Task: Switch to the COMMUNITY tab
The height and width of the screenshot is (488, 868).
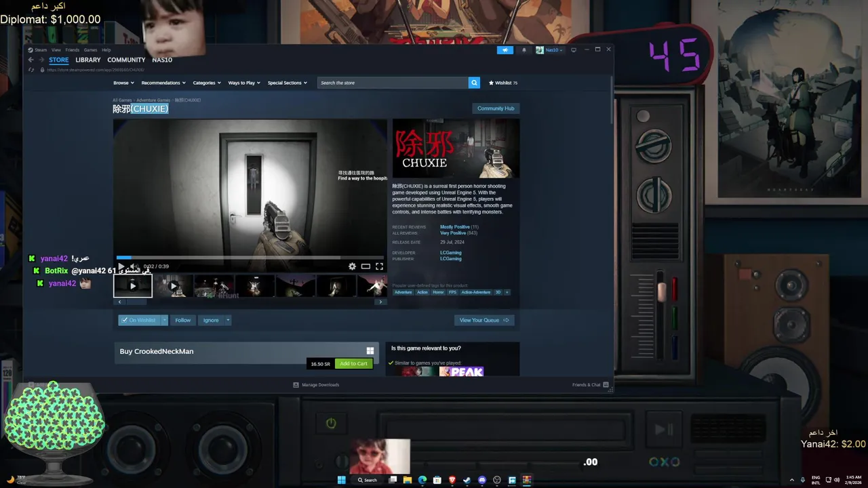Action: point(126,60)
